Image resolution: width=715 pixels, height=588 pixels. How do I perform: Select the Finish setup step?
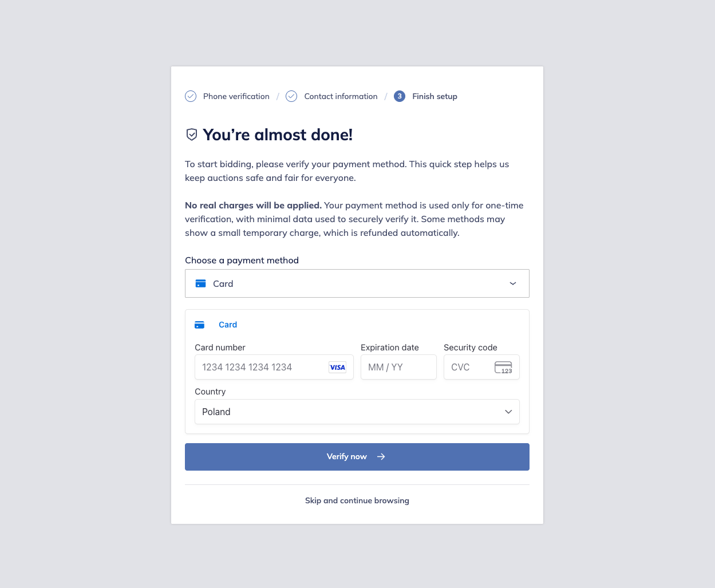coord(434,96)
